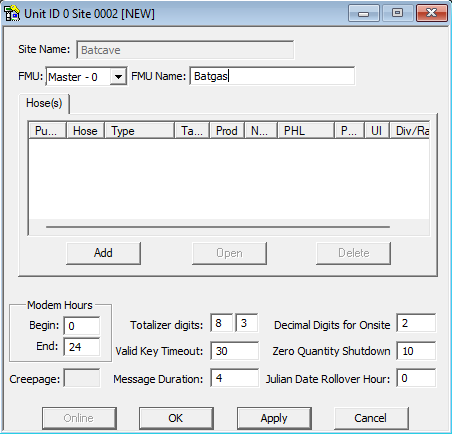Click the Prod column header
Viewport: 452px width, 434px height.
[x=227, y=131]
